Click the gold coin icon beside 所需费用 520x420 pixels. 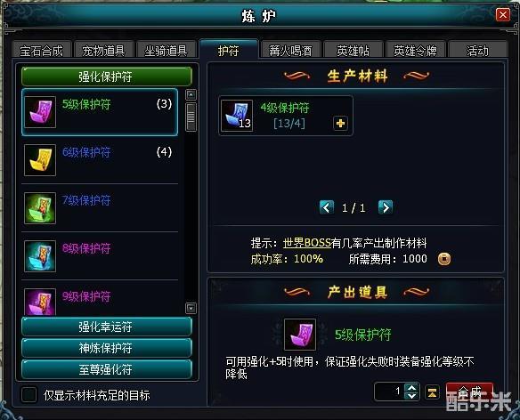(x=444, y=259)
